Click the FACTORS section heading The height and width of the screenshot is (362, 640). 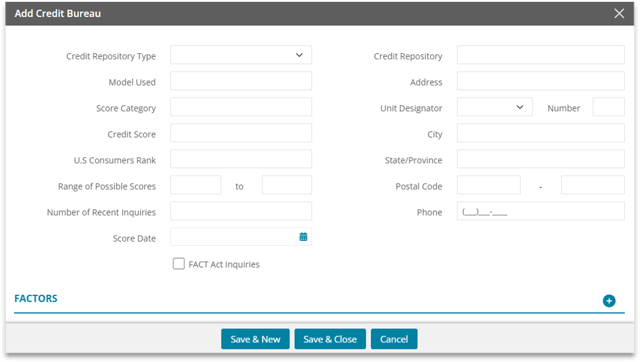(x=36, y=299)
